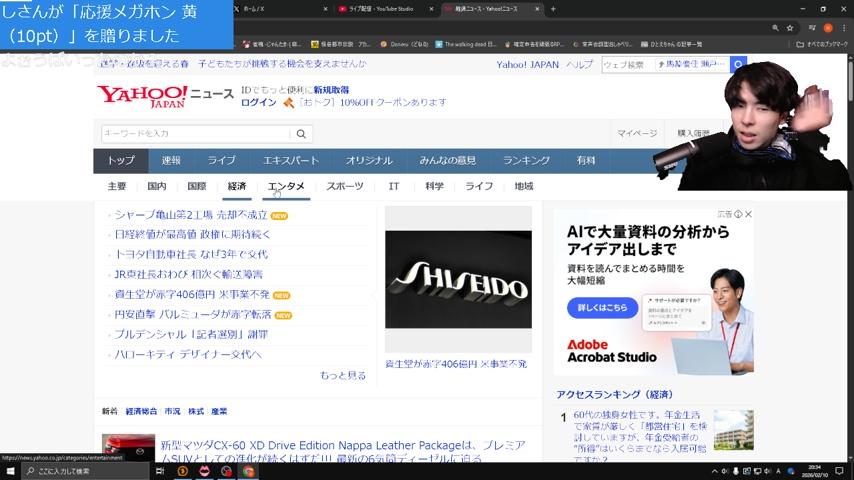This screenshot has height=480, width=854.
Task: Open the 経済 category
Action: pyautogui.click(x=237, y=186)
